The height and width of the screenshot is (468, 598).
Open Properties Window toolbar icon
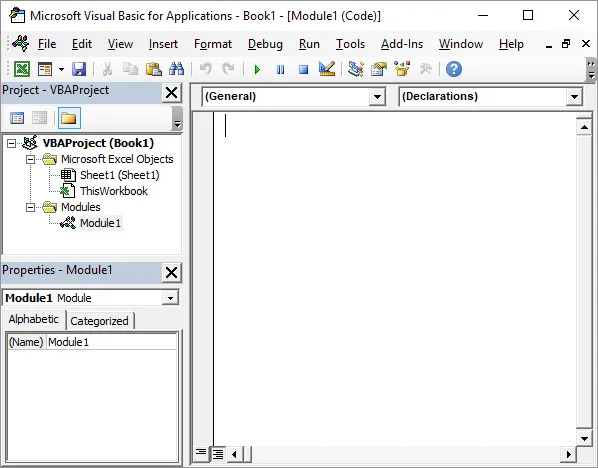[379, 69]
